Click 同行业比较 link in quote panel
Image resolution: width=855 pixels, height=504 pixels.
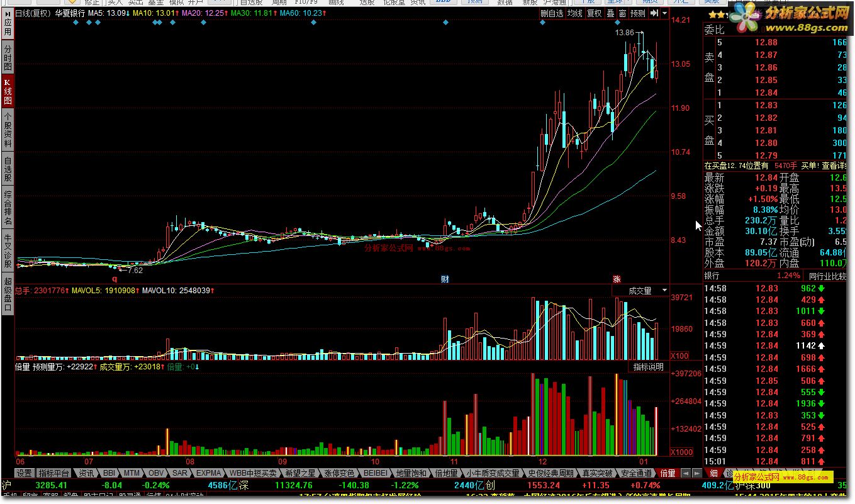(x=827, y=276)
